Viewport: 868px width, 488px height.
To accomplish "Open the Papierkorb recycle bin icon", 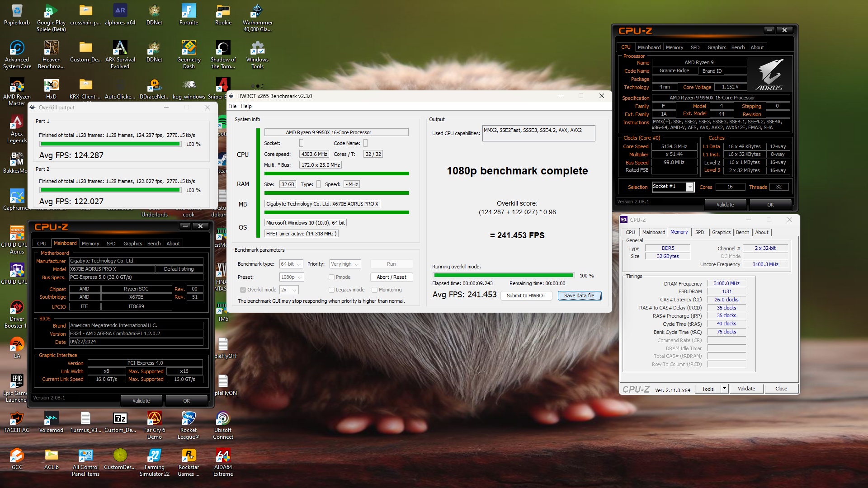I will pos(17,14).
